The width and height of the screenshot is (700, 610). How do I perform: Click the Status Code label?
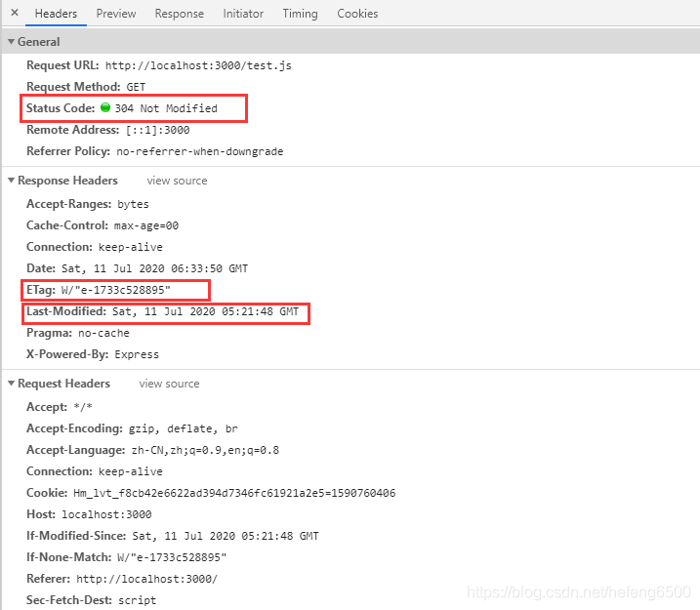61,108
